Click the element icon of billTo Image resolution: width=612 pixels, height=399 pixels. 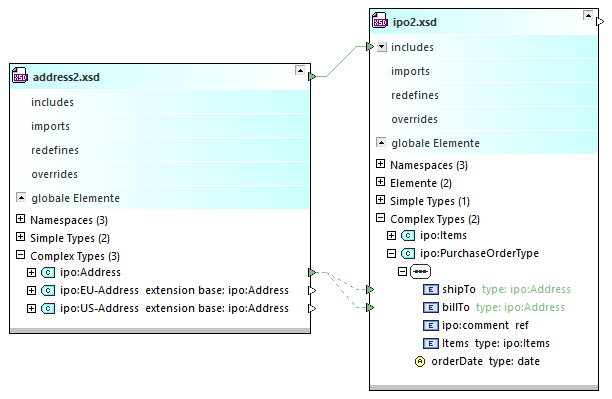coord(431,307)
